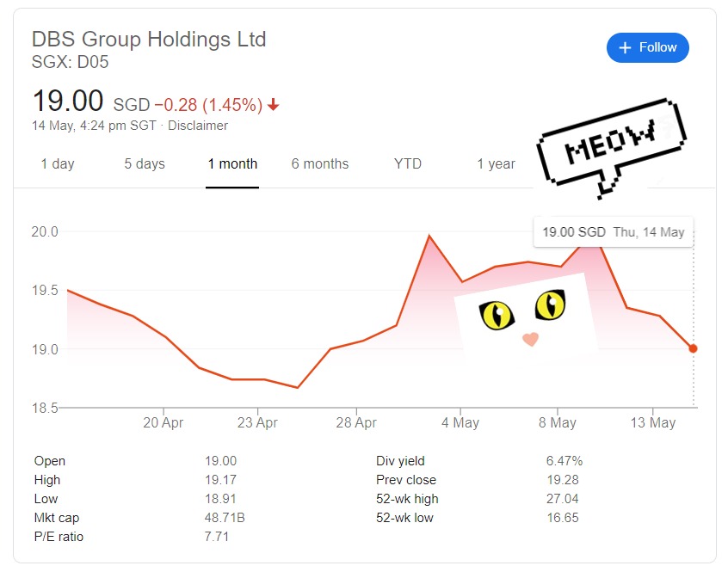Viewport: 728px width, 572px height.
Task: Click the DBS Group Holdings Ltd title
Action: click(x=149, y=40)
